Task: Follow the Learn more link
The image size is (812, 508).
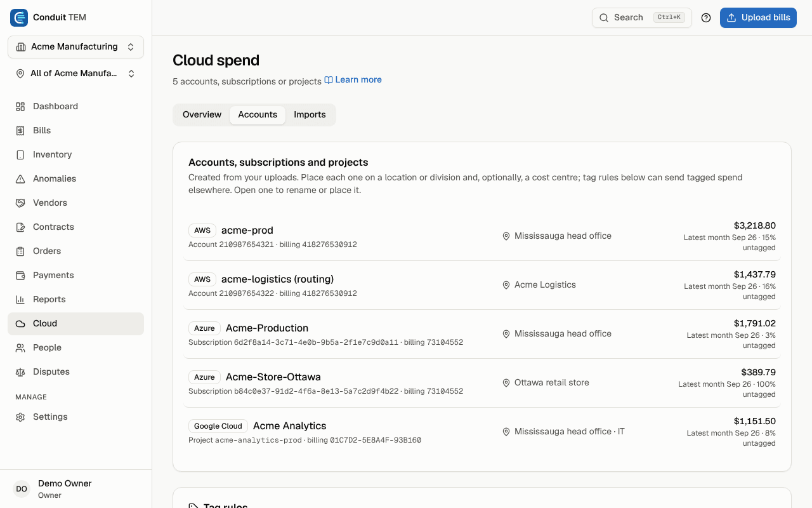Action: (353, 80)
